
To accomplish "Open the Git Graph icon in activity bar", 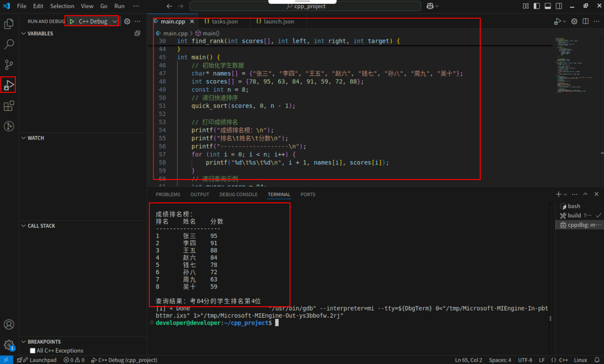I will click(x=9, y=126).
